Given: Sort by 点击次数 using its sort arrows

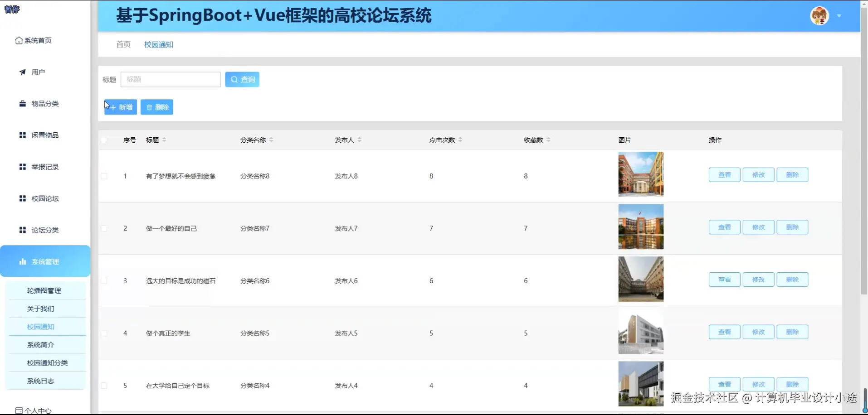Looking at the screenshot, I should pyautogui.click(x=461, y=140).
